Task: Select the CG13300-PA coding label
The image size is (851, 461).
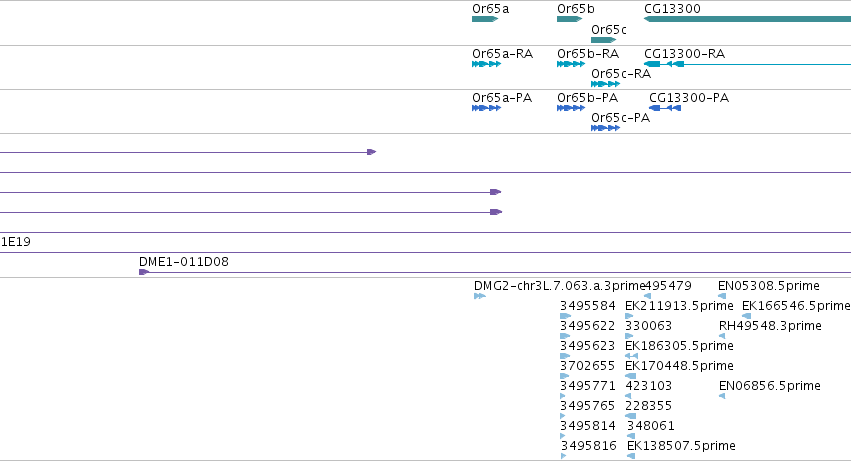Action: 689,98
